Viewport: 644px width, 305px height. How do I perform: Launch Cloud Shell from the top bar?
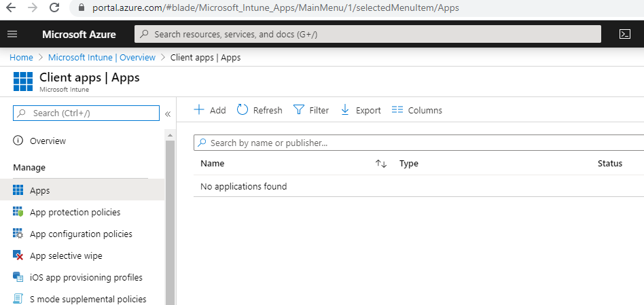point(625,34)
